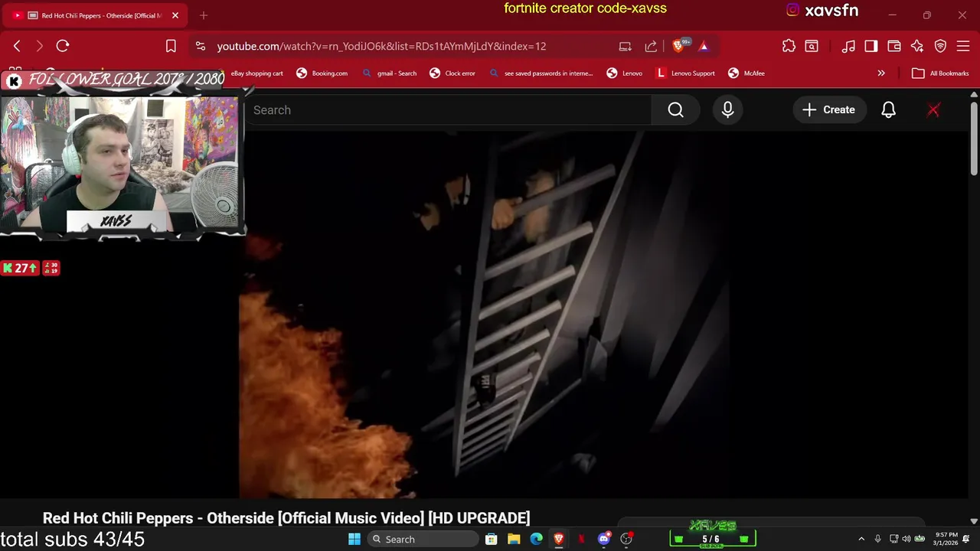This screenshot has height=551, width=980.
Task: Open the search tabs icon in the toolbar
Action: (812, 46)
